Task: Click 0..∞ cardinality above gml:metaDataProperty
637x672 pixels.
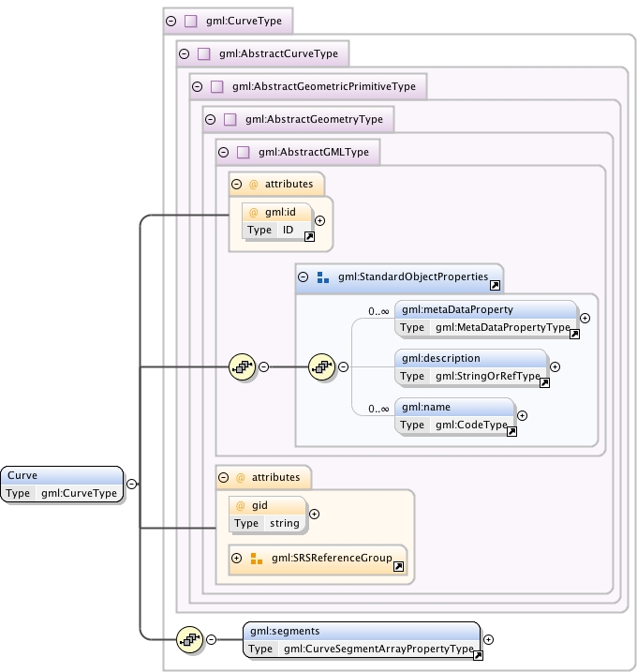Action: (378, 311)
